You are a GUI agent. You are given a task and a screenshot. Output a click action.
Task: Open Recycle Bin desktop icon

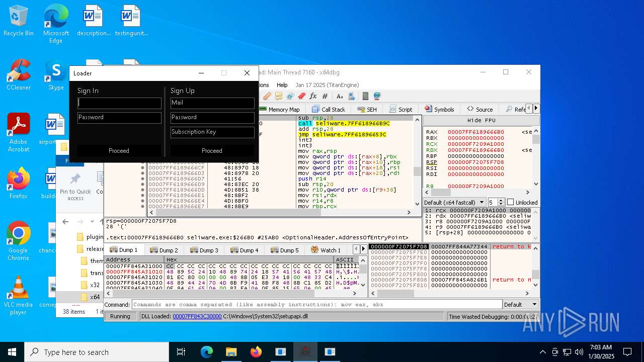pyautogui.click(x=18, y=21)
